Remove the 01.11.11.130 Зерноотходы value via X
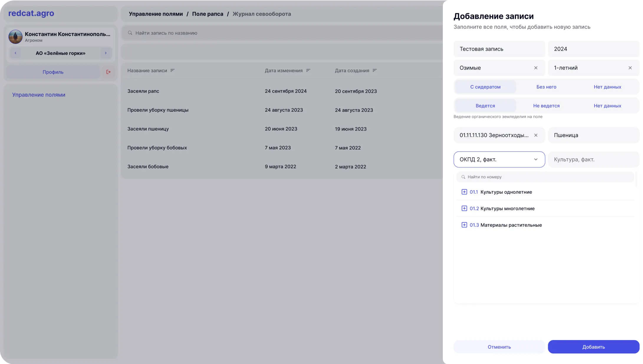The image size is (643, 364). tap(536, 135)
